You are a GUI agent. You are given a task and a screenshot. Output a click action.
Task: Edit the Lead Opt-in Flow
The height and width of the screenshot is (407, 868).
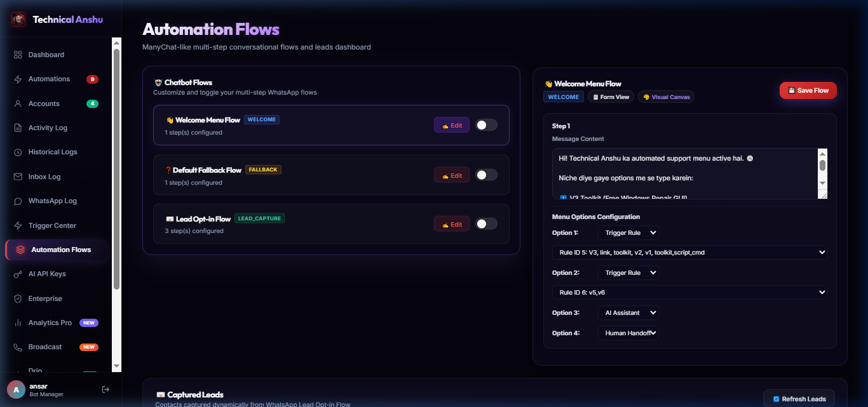click(x=452, y=224)
